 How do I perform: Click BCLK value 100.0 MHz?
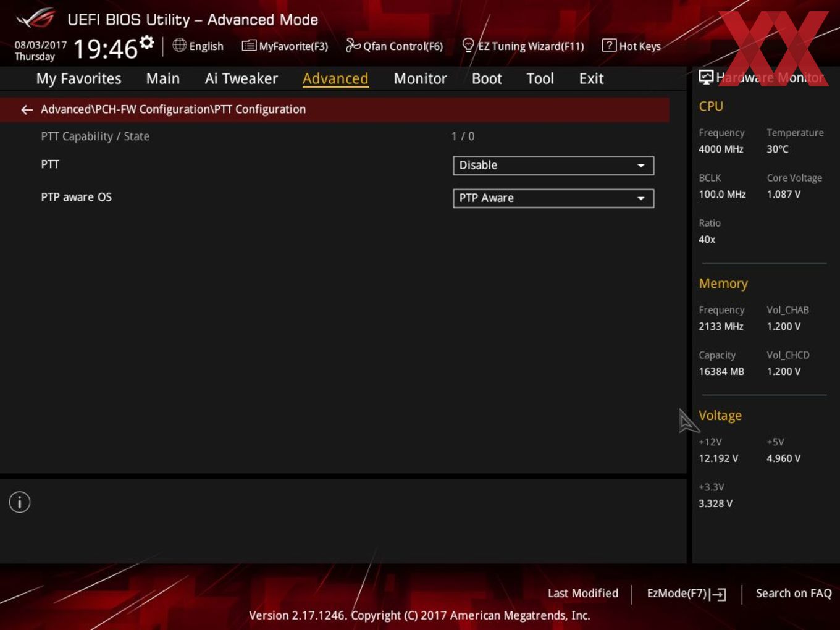(x=722, y=194)
